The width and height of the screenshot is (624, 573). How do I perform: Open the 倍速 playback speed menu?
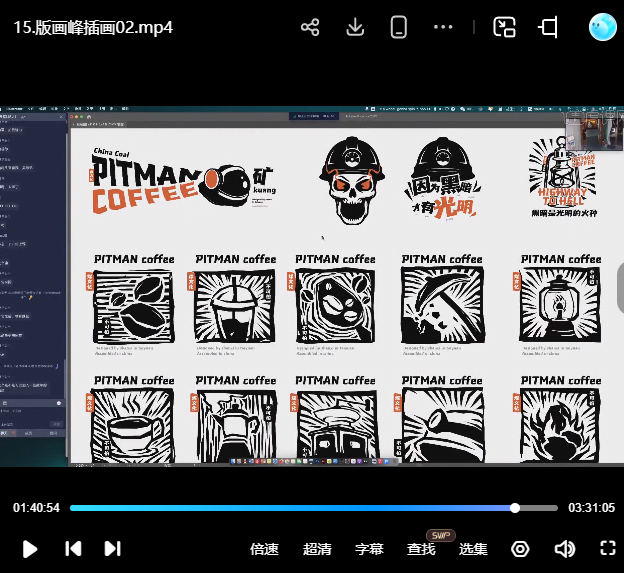pos(264,549)
